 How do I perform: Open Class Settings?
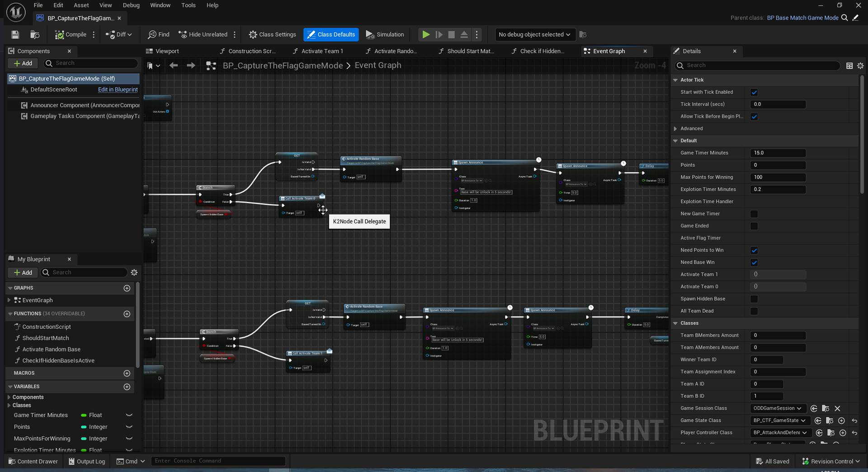pos(272,34)
